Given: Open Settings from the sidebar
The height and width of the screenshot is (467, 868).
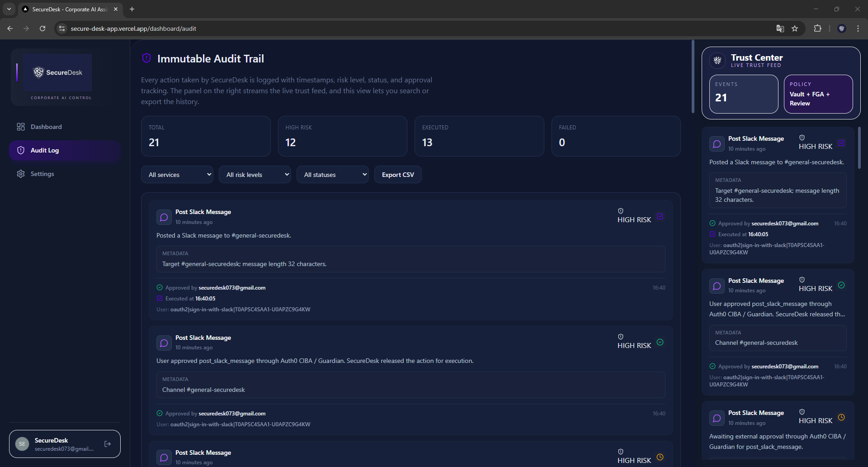Looking at the screenshot, I should 65,174.
